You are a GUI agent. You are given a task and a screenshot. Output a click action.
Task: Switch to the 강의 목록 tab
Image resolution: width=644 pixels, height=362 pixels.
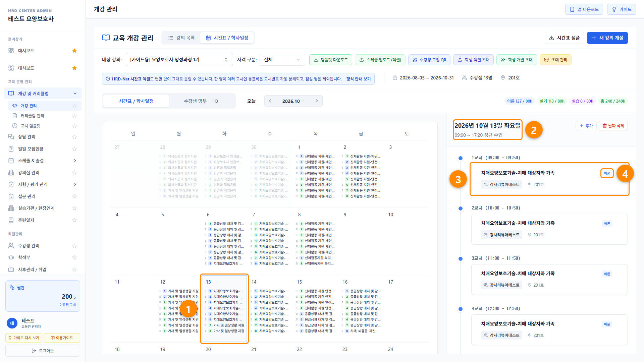(x=181, y=38)
